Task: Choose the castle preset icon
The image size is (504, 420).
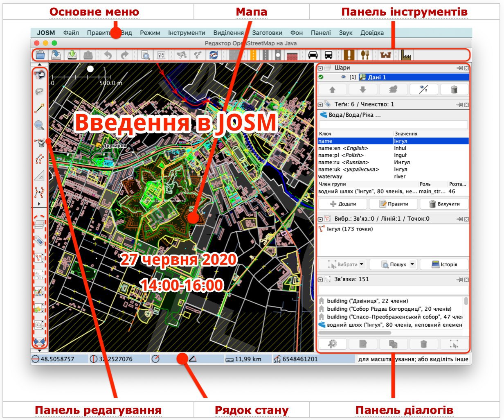Action: tap(385, 55)
